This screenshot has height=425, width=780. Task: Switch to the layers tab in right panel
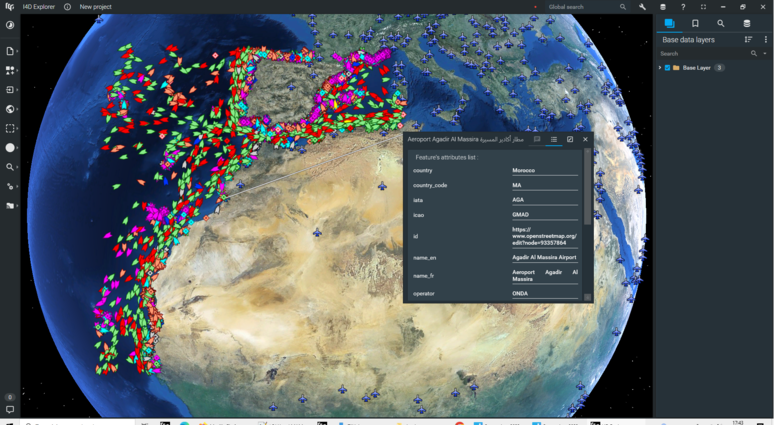click(670, 23)
